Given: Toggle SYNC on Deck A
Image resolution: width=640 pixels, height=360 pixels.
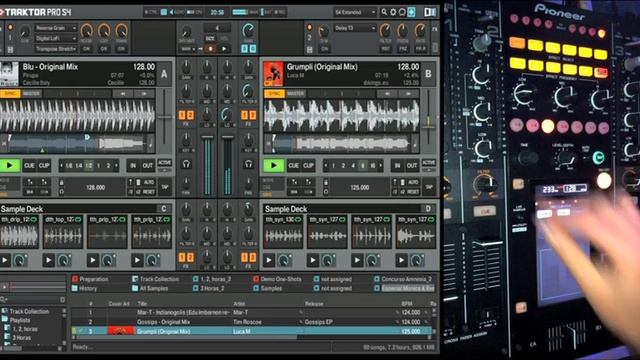Looking at the screenshot, I should click(10, 94).
